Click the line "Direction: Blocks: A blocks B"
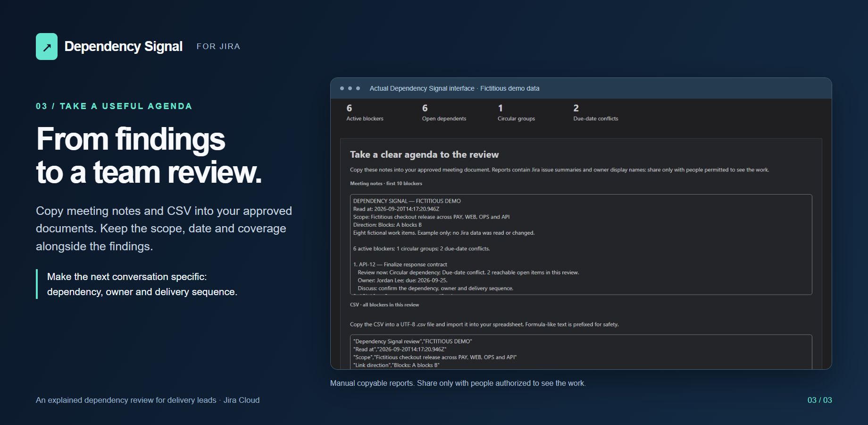868x425 pixels. [387, 225]
